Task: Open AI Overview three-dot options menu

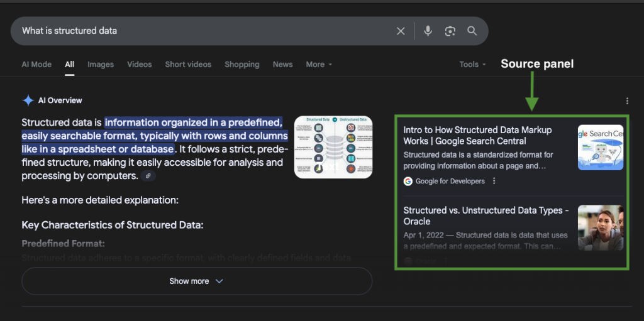Action: pos(627,101)
